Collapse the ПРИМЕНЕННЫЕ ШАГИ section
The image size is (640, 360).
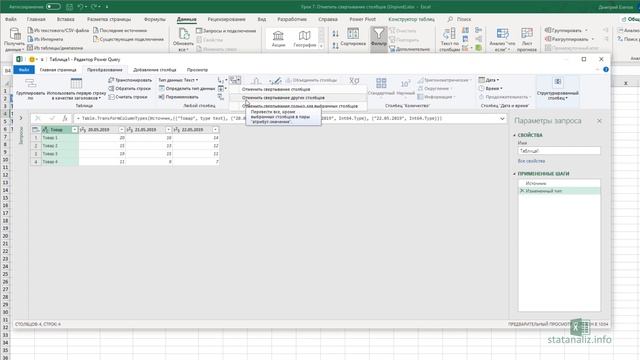pos(515,174)
